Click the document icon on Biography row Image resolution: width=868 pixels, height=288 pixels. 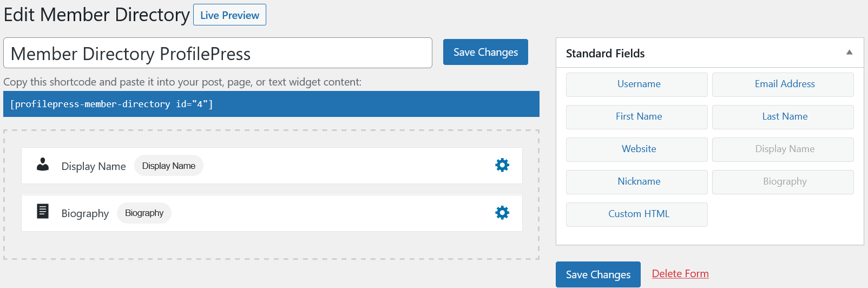point(43,211)
